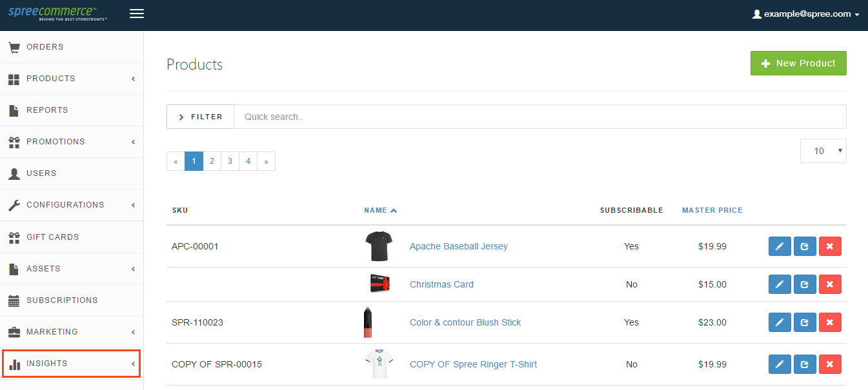Expand the Filter panel

[x=200, y=117]
